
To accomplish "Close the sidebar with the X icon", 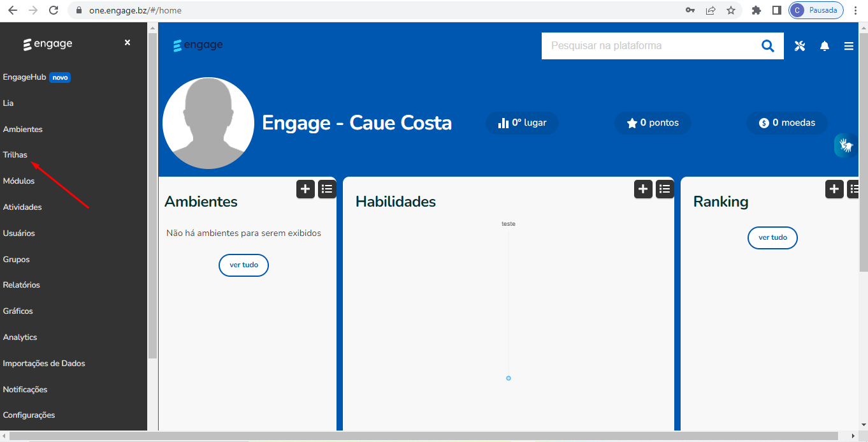I will [127, 43].
